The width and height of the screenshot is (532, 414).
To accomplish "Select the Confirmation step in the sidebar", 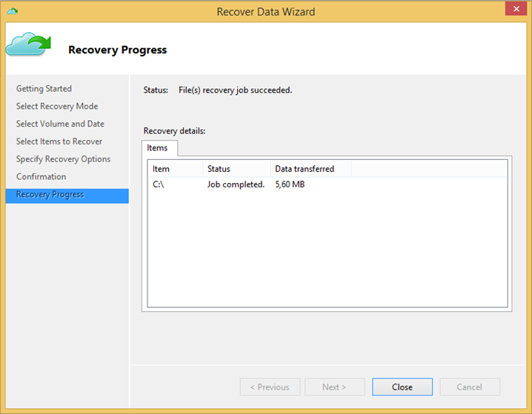I will (41, 177).
